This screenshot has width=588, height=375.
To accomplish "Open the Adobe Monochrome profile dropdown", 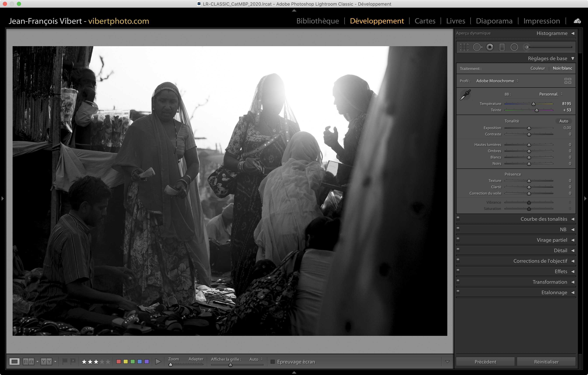I will pyautogui.click(x=497, y=81).
